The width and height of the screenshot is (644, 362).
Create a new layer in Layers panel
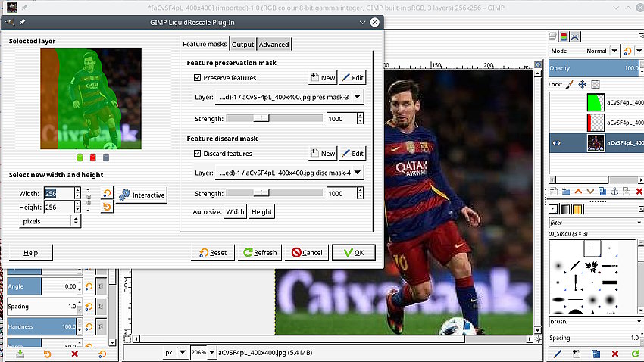tap(554, 192)
